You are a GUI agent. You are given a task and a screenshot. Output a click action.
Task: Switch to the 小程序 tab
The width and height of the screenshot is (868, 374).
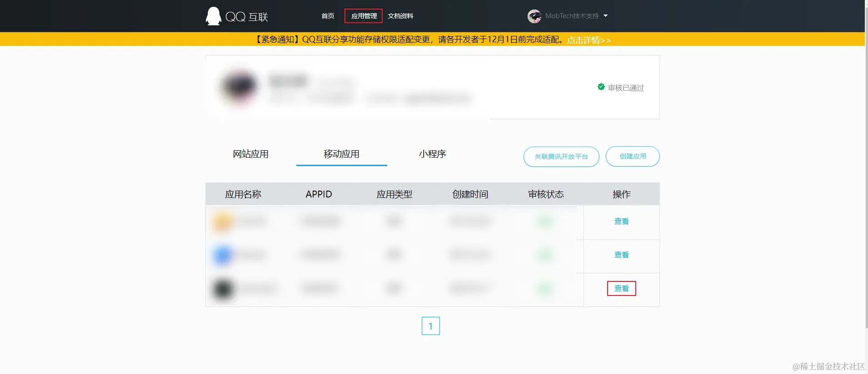coord(432,154)
